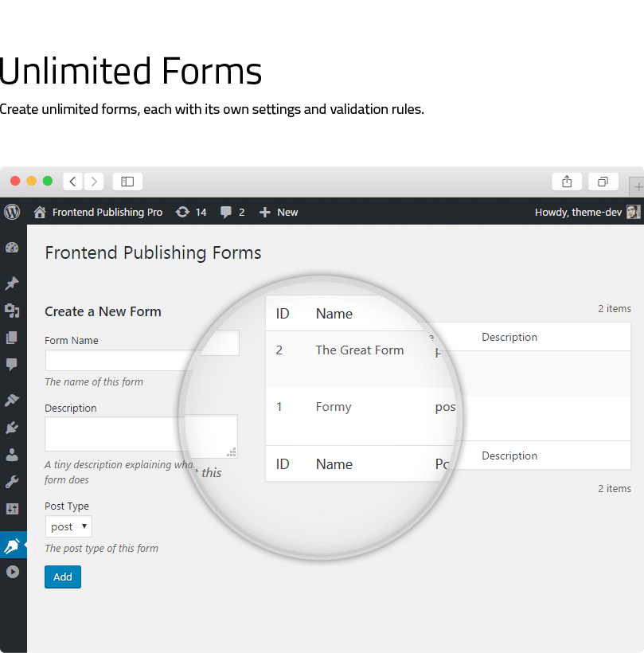Open the Dashboard gauge icon in sidebar
644x653 pixels.
[x=12, y=248]
